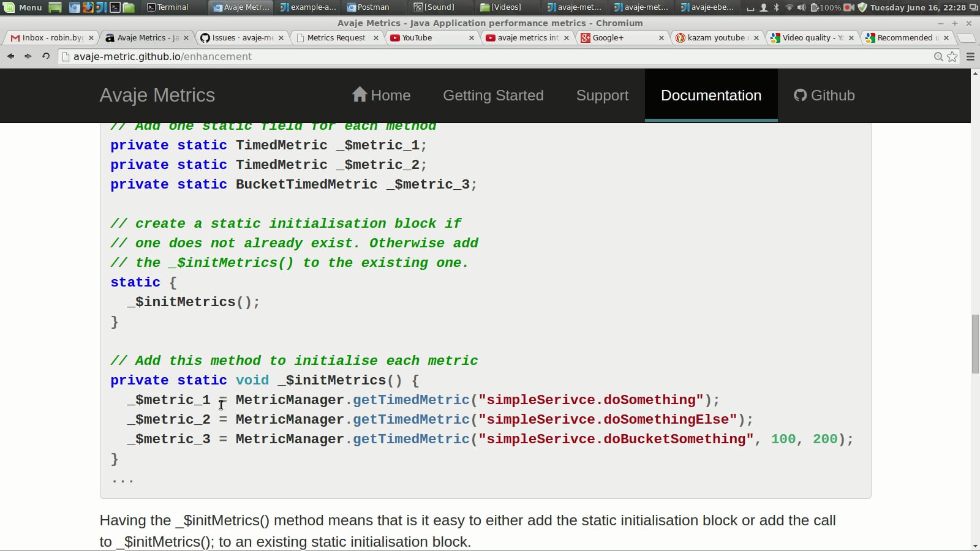980x551 pixels.
Task: Open the Getting Started page
Action: pos(493,96)
